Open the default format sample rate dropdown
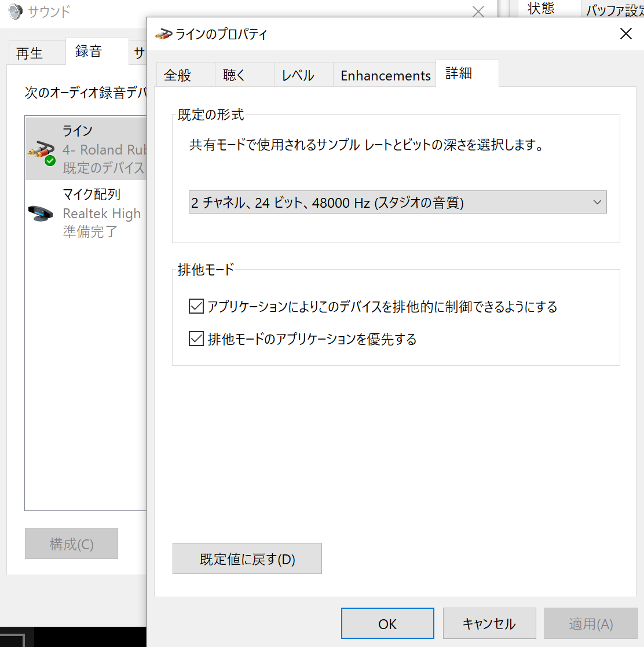The image size is (644, 647). pyautogui.click(x=397, y=202)
